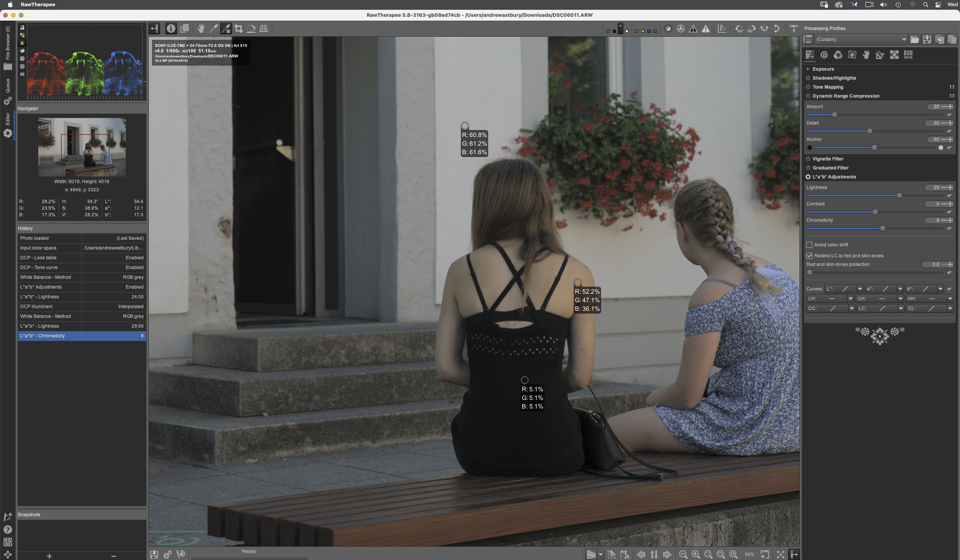Select the Hand navigation tool in toolbar
Viewport: 960px width, 560px height.
(201, 29)
